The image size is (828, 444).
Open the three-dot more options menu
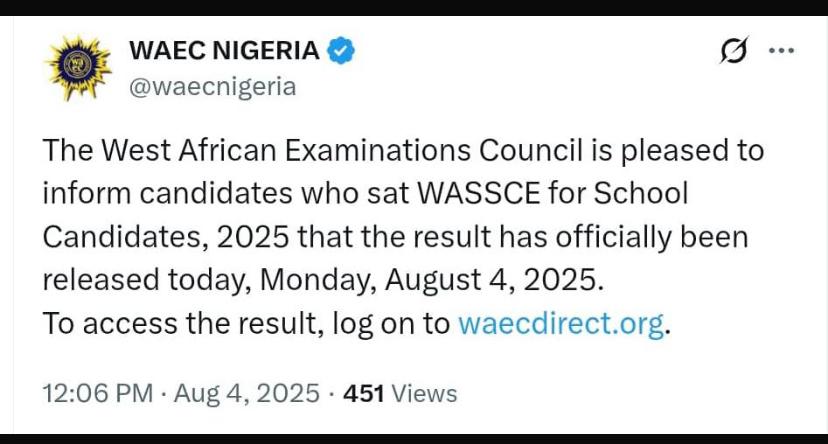(x=782, y=51)
